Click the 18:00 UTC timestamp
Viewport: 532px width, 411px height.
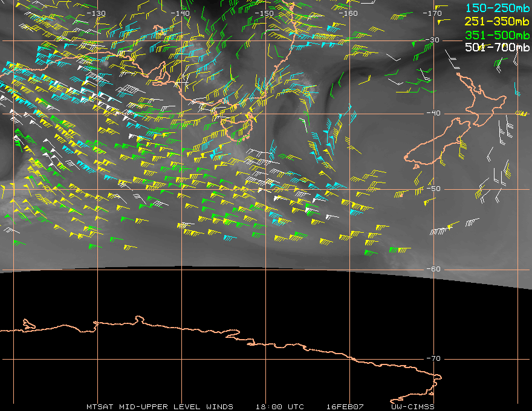tap(279, 407)
